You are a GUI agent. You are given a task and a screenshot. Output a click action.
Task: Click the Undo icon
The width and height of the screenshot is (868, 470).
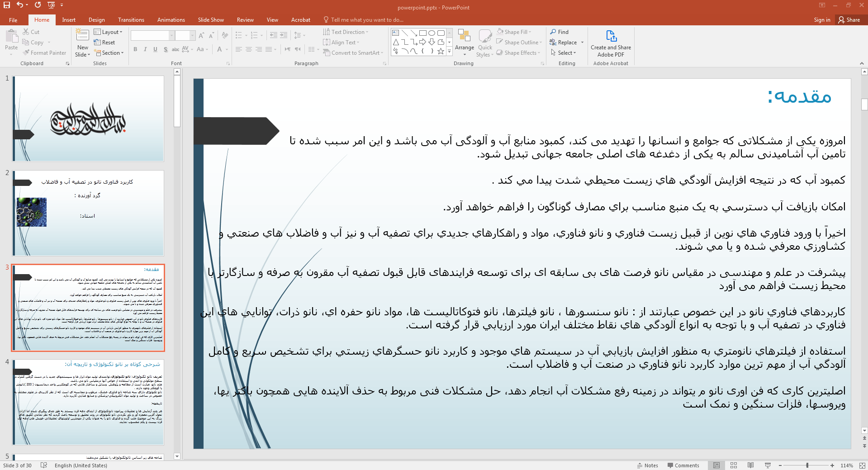click(x=19, y=5)
